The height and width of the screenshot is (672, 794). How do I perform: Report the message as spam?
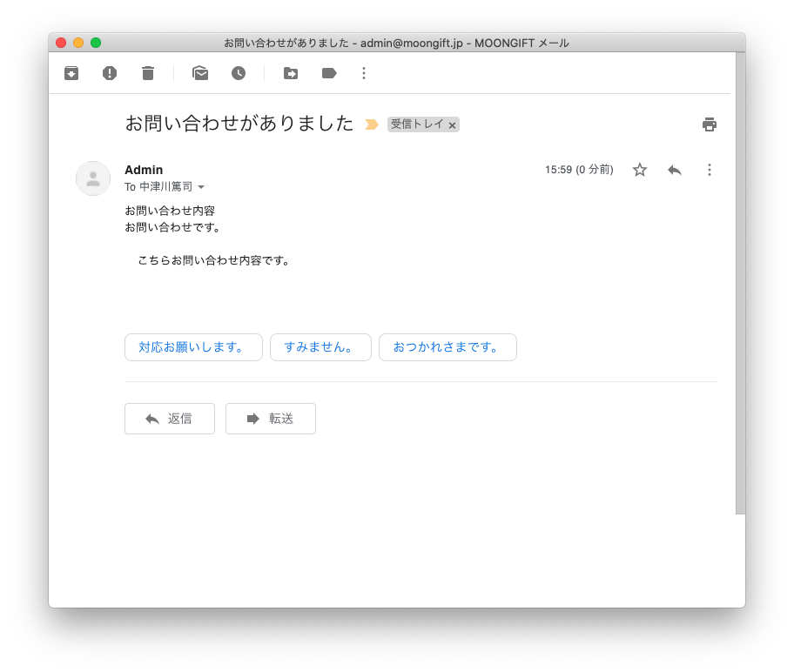pos(110,73)
